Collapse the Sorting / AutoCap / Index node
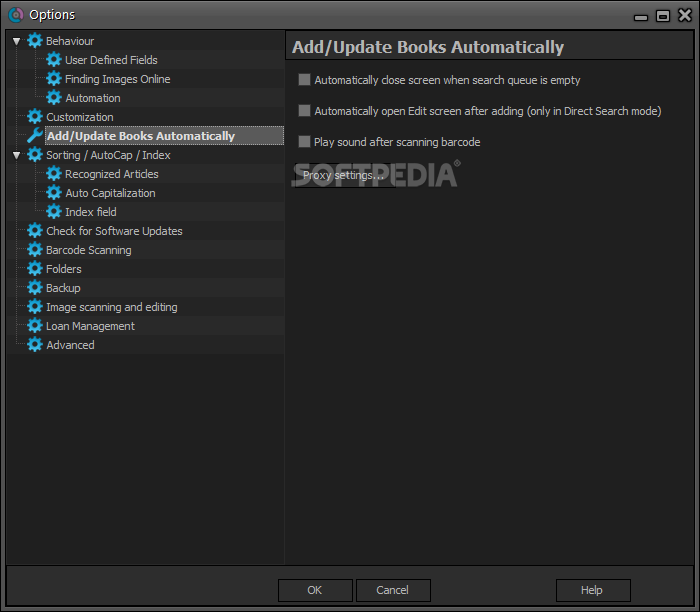The image size is (700, 612). [17, 155]
